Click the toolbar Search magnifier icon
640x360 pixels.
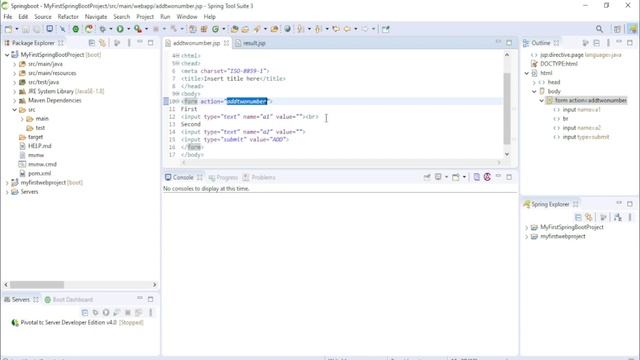[x=599, y=29]
